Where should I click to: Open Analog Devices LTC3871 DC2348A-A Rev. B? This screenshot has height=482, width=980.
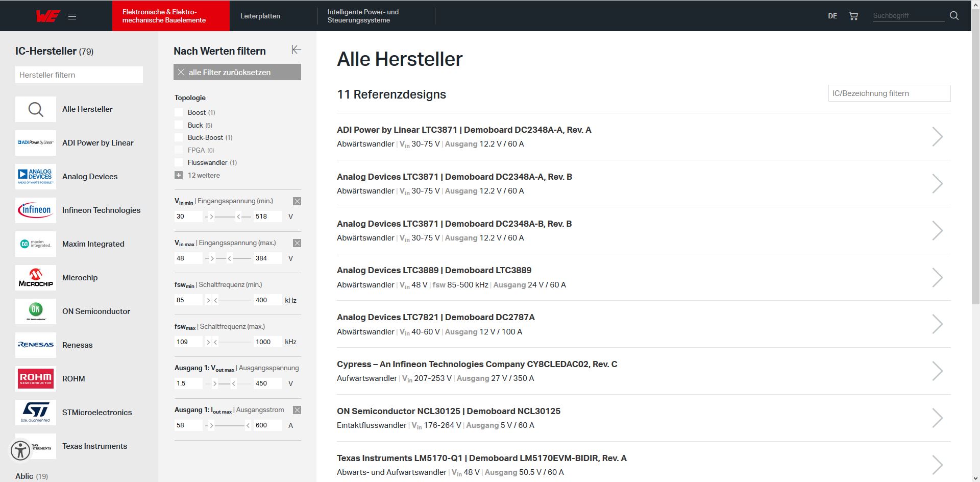[454, 177]
